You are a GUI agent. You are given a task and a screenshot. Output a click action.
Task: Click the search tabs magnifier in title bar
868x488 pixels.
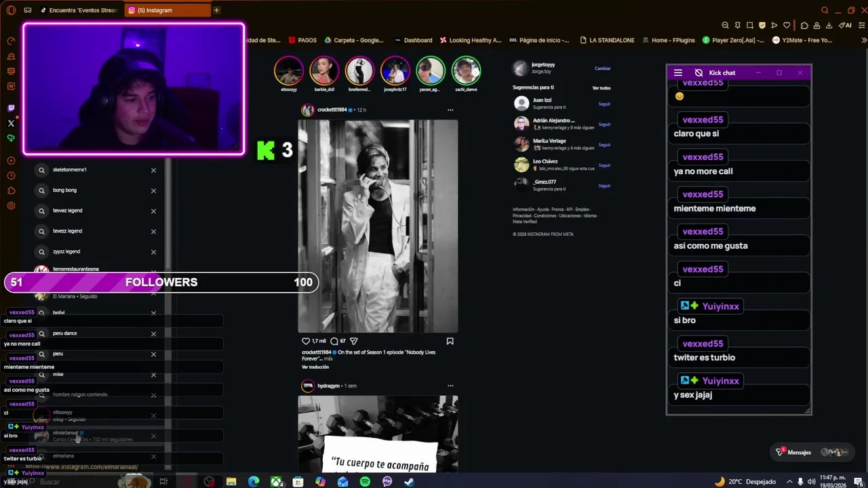coord(825,10)
